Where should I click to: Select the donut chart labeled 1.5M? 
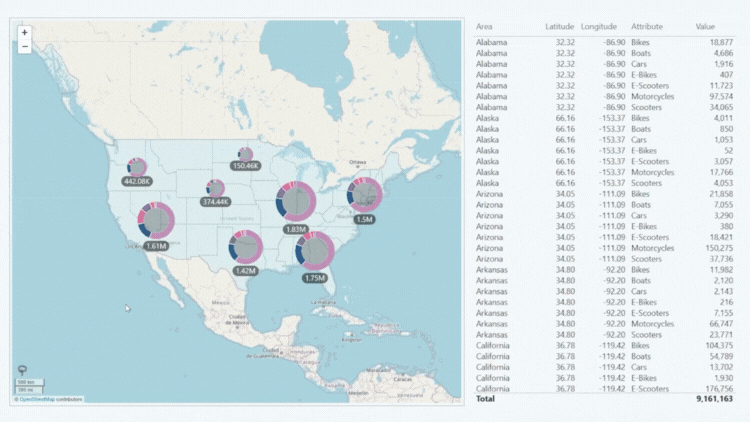364,195
